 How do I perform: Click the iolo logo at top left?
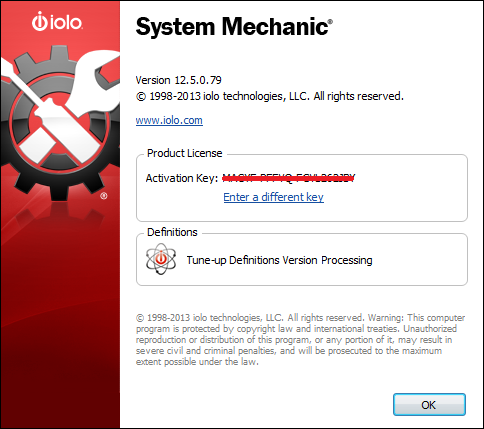click(57, 21)
